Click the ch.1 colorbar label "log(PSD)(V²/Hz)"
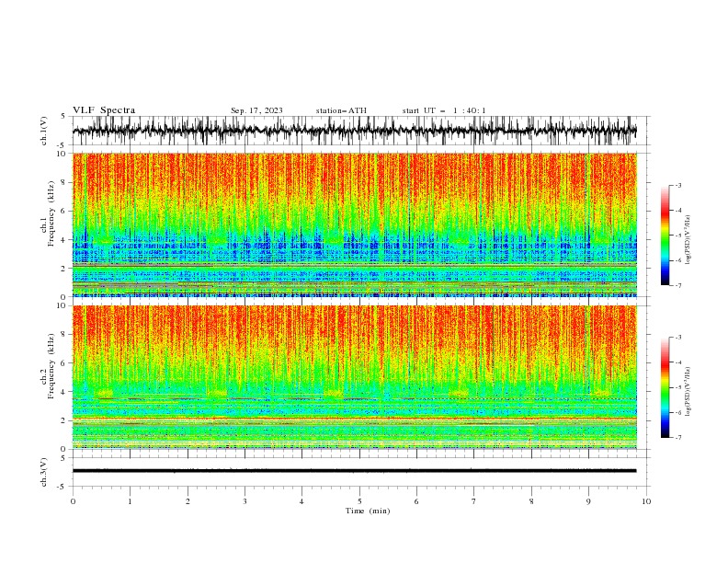The width and height of the screenshot is (728, 563). [688, 240]
